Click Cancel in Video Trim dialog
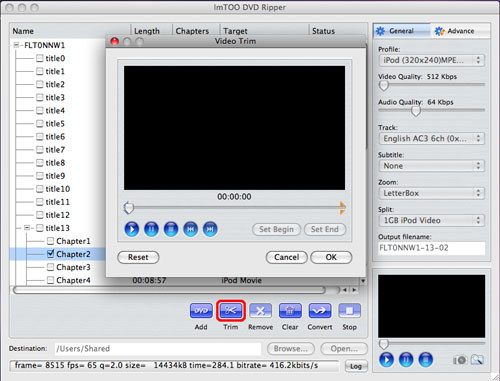The height and width of the screenshot is (381, 500). [x=287, y=257]
